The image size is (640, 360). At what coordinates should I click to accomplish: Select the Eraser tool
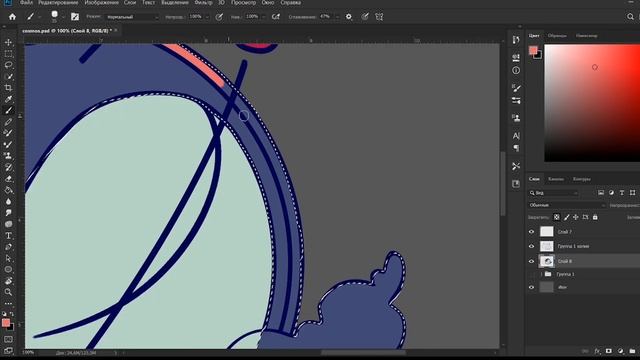point(8,179)
